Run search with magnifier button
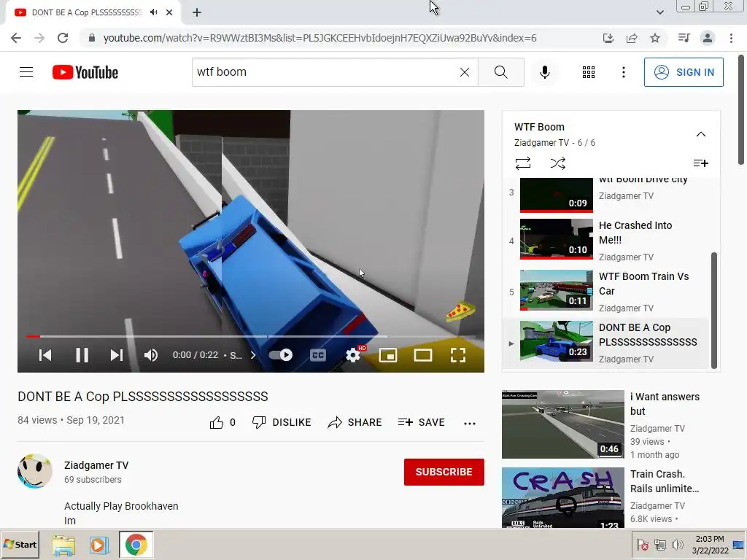Screen dimensions: 747x560 (500, 72)
